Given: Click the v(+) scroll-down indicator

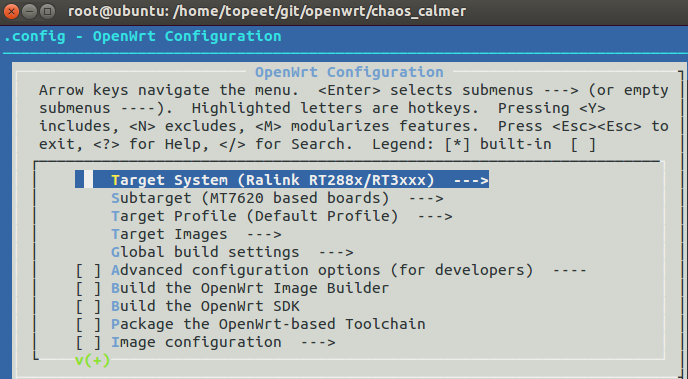Looking at the screenshot, I should coord(93,361).
